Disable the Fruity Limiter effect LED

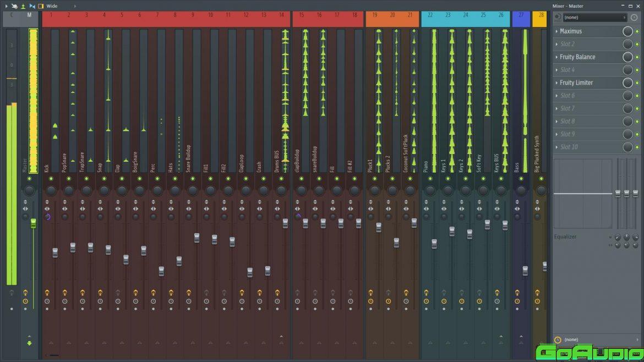click(x=637, y=83)
